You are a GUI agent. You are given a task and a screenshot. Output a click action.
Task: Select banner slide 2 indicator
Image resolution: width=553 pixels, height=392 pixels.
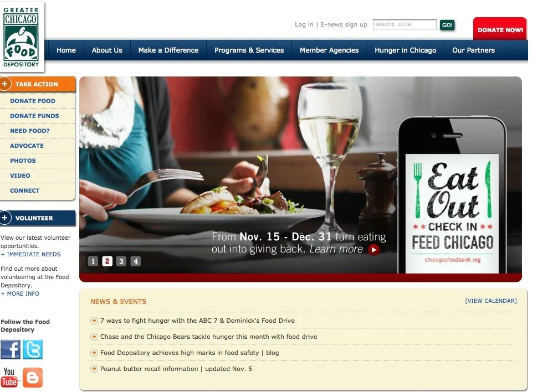[x=107, y=261]
